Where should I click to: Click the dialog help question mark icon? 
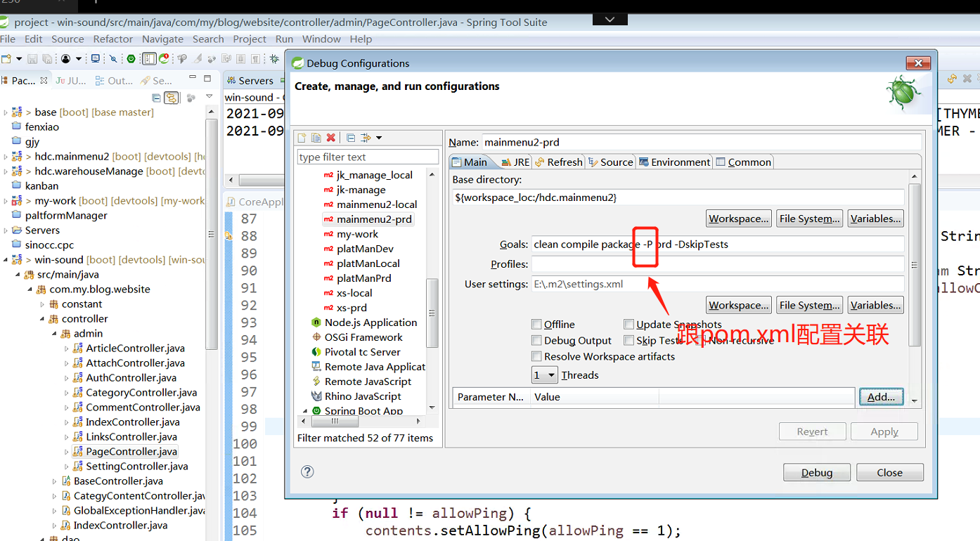(x=307, y=471)
